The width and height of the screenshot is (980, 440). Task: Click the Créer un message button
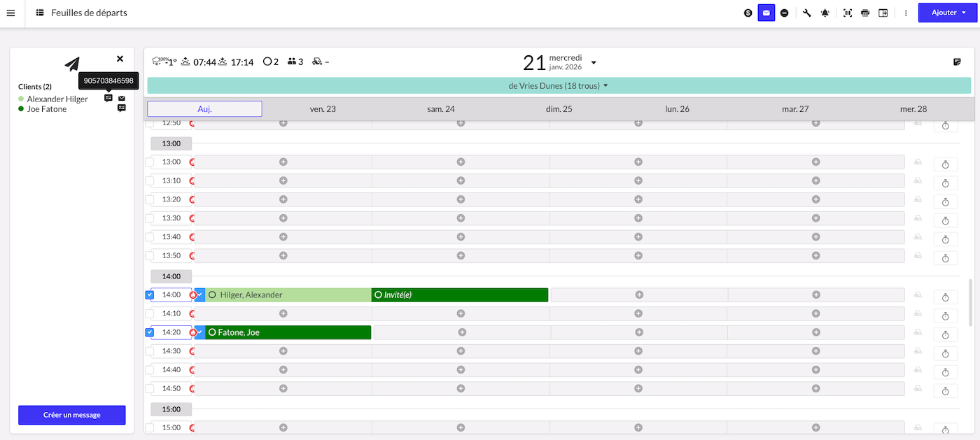pyautogui.click(x=71, y=415)
